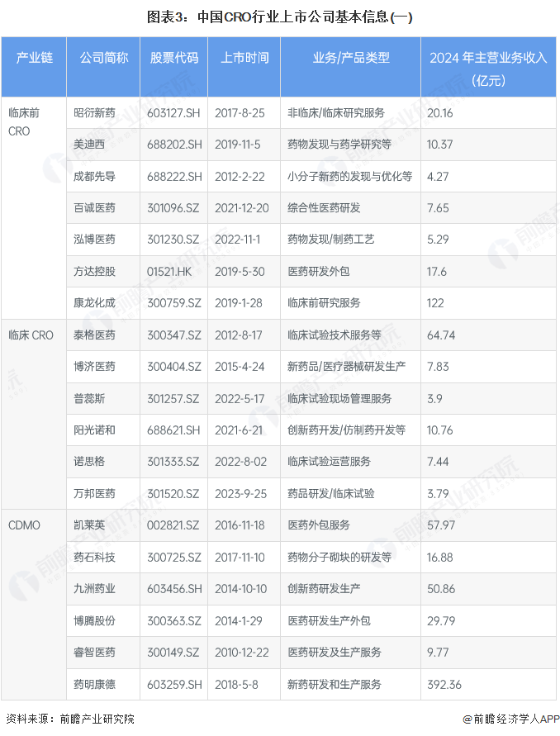Click company name 普蕊斯

point(89,398)
